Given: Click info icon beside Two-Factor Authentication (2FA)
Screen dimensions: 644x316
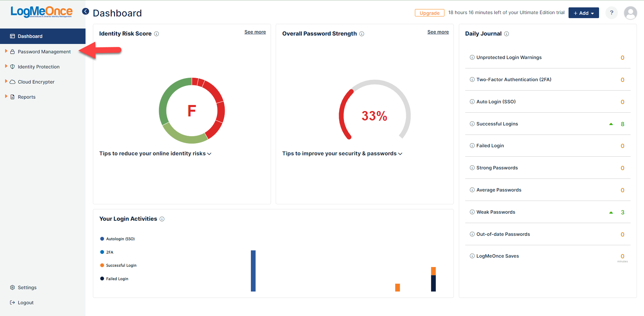Looking at the screenshot, I should (472, 80).
